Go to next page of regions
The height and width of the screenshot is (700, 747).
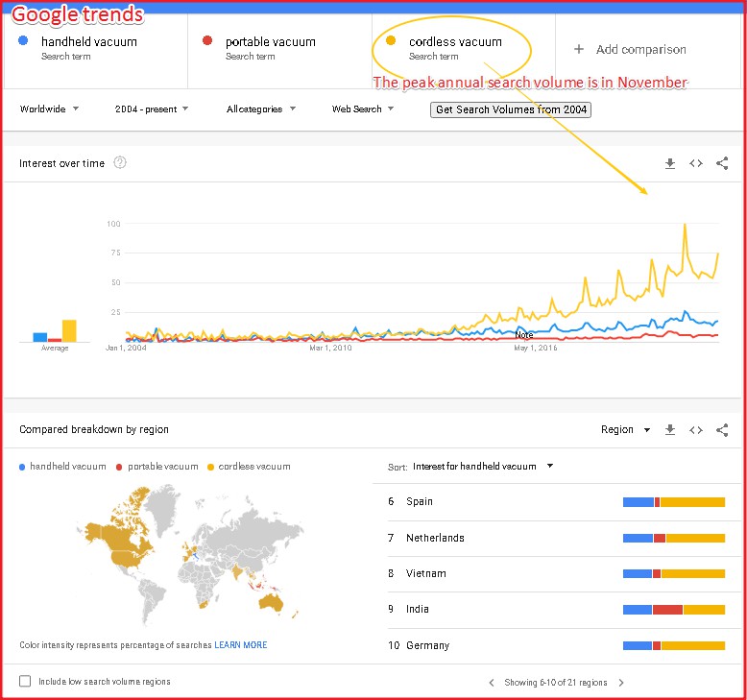[621, 683]
